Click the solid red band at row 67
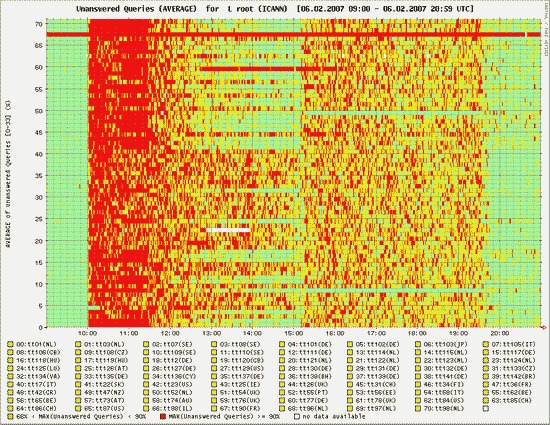This screenshot has height=425, width=550. (x=294, y=34)
